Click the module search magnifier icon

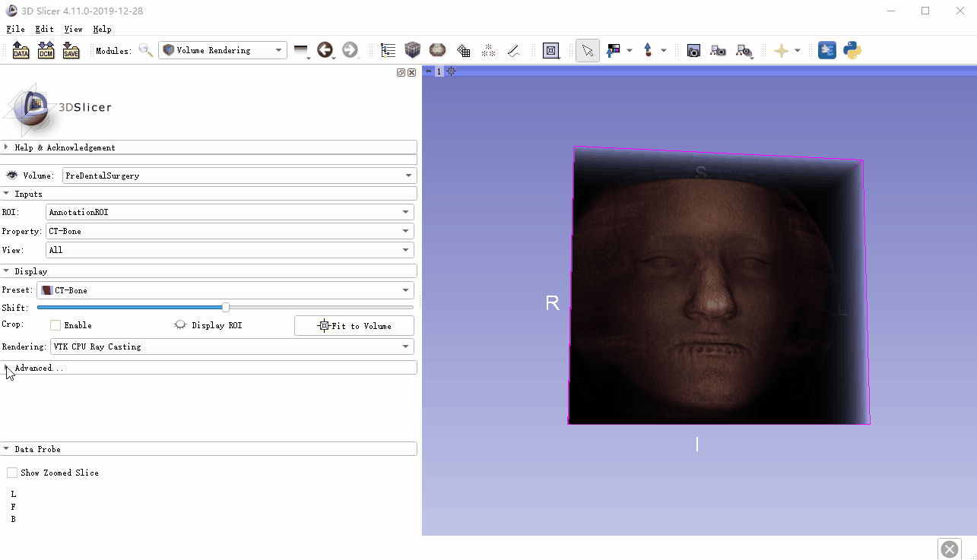(145, 51)
